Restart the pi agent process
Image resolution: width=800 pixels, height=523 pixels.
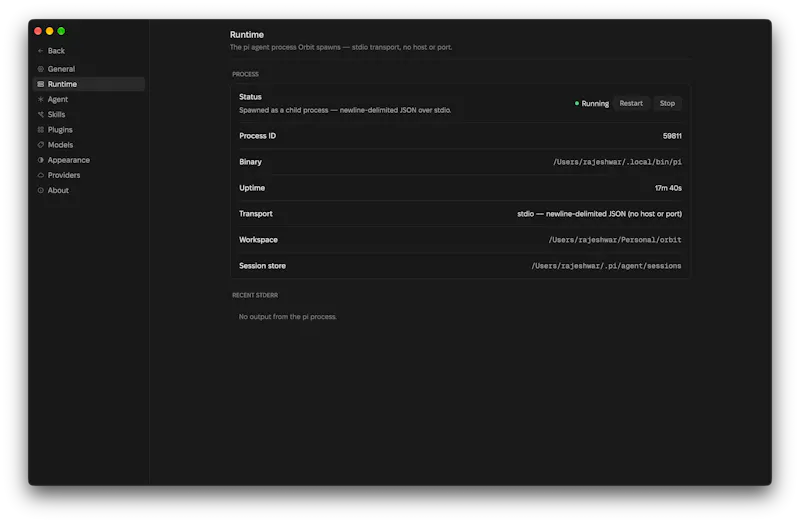(x=631, y=104)
